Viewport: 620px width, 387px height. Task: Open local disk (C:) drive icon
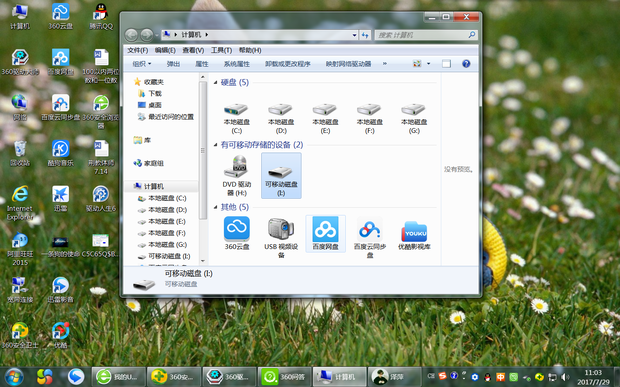click(x=236, y=109)
